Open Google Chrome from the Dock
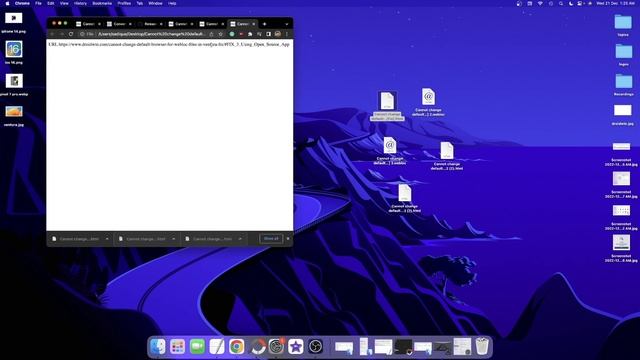640x360 pixels. [236, 347]
